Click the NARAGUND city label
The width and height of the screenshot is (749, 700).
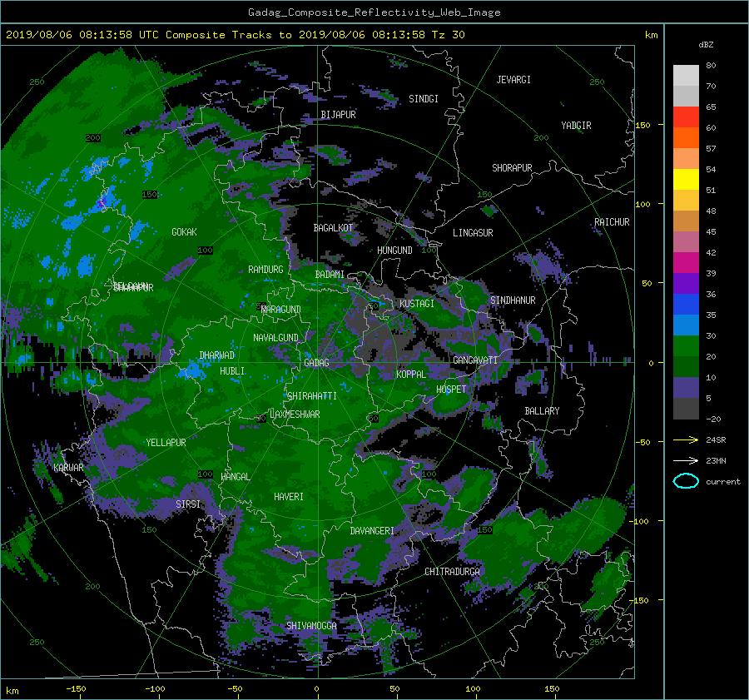coord(281,310)
